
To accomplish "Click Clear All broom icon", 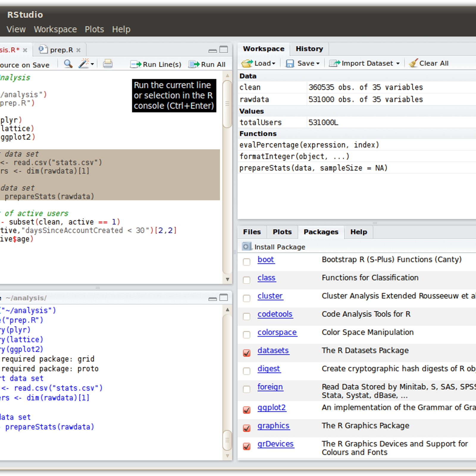I will click(414, 63).
